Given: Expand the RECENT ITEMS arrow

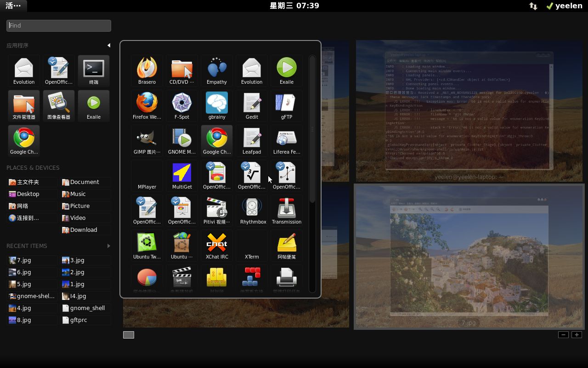Looking at the screenshot, I should (109, 246).
